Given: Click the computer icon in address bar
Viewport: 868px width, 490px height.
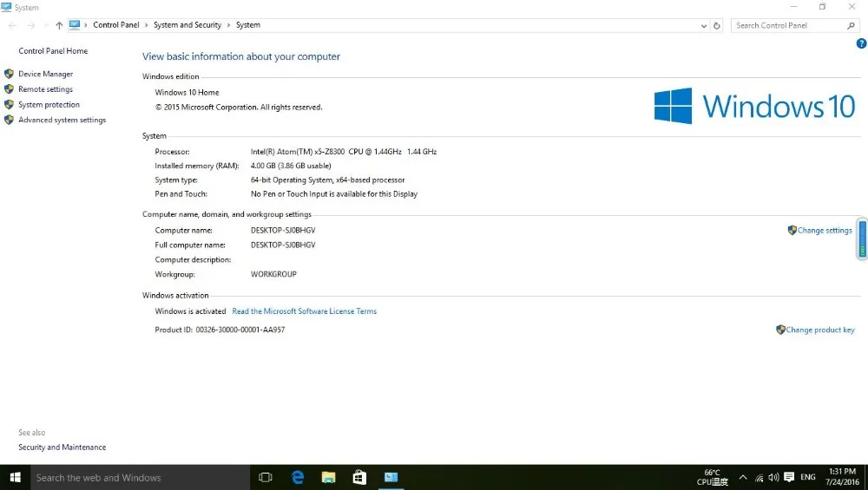Looking at the screenshot, I should click(x=75, y=25).
